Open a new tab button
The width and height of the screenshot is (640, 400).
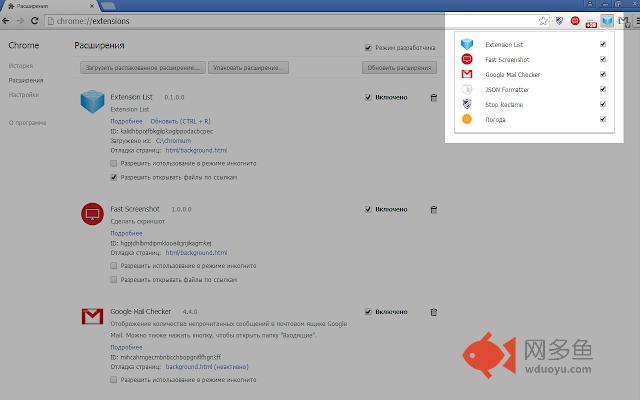coord(108,6)
